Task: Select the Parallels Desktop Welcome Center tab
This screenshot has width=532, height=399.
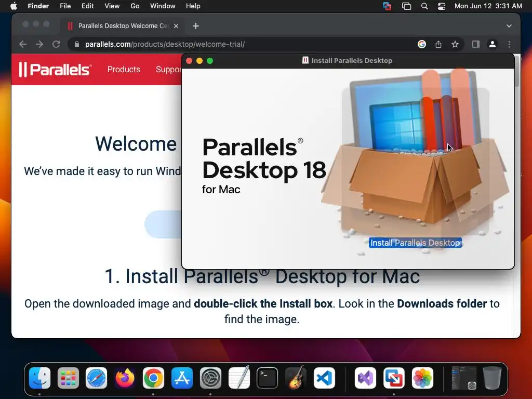Action: 123,26
